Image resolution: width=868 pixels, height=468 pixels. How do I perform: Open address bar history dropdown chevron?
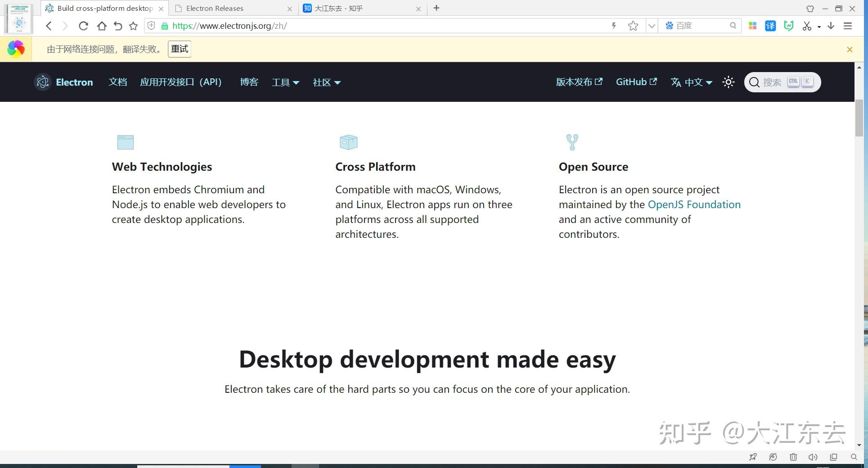pos(651,26)
